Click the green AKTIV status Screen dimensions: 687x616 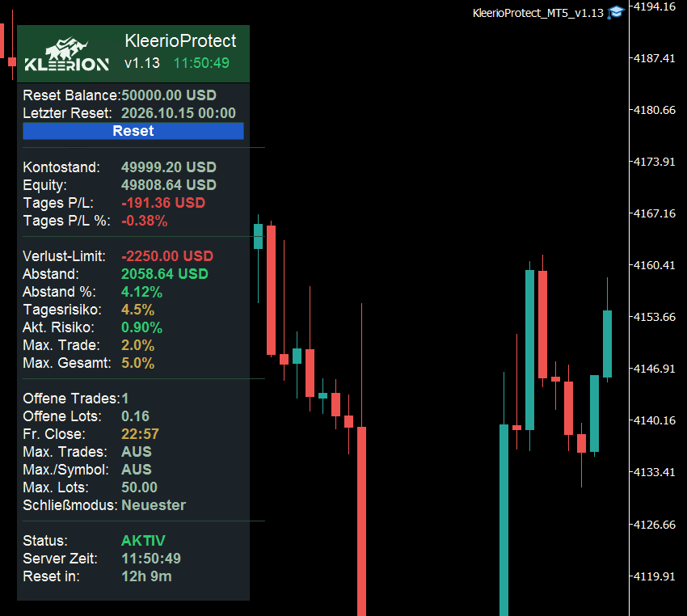[x=143, y=541]
